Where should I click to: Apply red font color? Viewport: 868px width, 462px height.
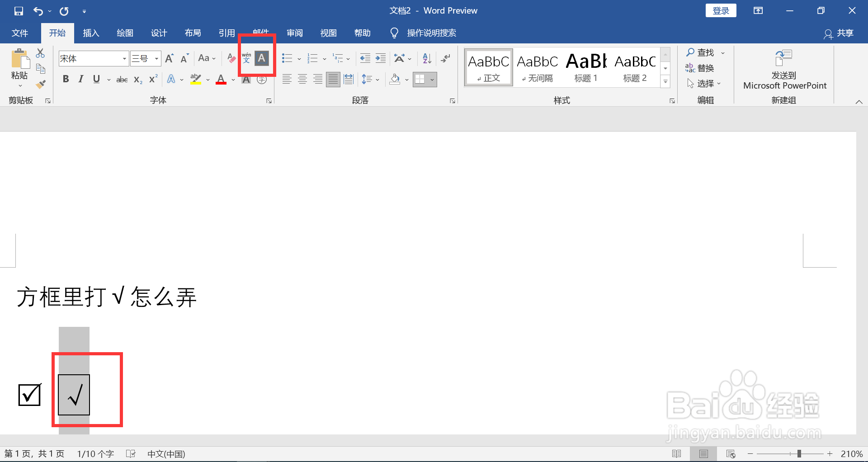pos(221,80)
